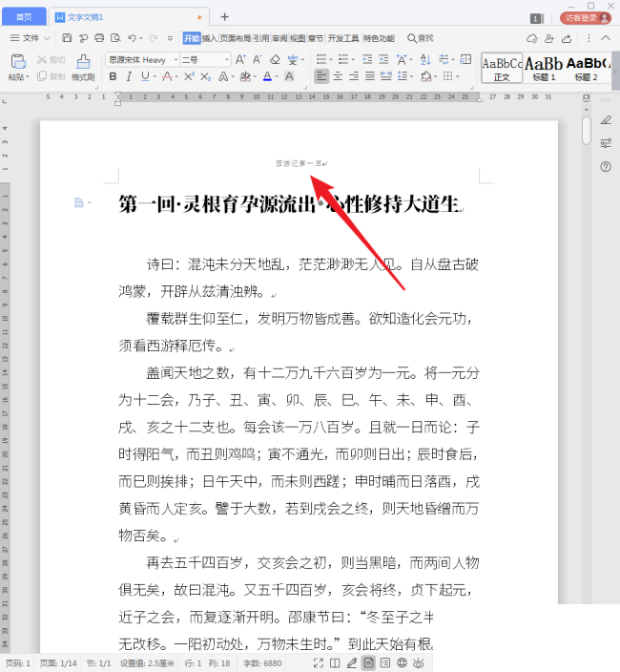Decrease font size with A- icon
Image resolution: width=620 pixels, height=672 pixels.
(x=257, y=59)
